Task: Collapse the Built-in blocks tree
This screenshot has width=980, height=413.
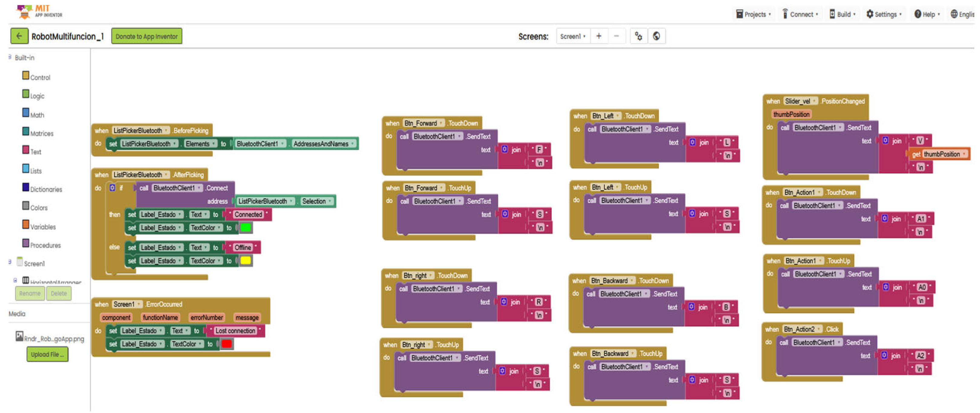Action: pyautogui.click(x=9, y=57)
